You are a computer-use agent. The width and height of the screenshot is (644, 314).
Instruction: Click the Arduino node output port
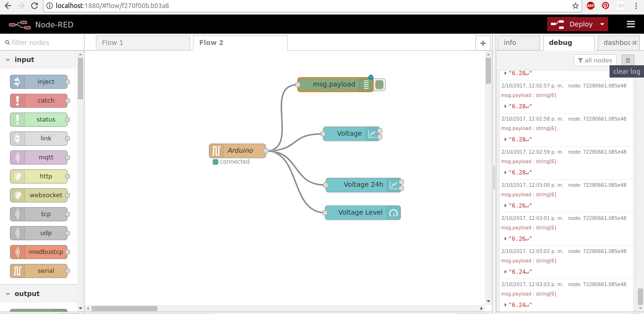tap(266, 151)
